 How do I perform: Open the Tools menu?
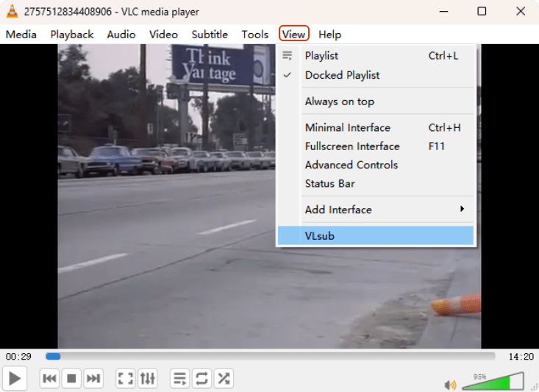point(255,35)
